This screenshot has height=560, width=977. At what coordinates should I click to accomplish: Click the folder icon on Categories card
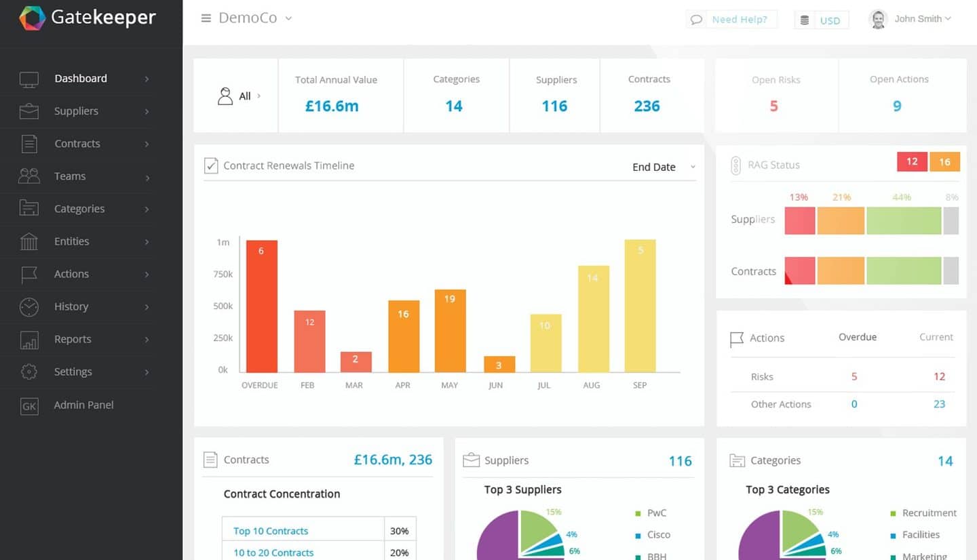pos(737,460)
